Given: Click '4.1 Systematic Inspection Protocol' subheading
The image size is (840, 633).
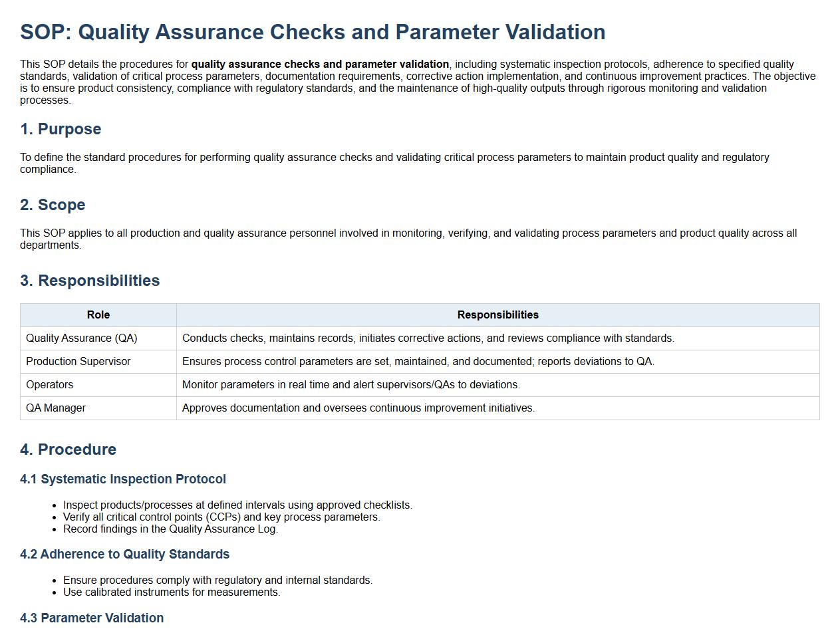Looking at the screenshot, I should pyautogui.click(x=123, y=479).
